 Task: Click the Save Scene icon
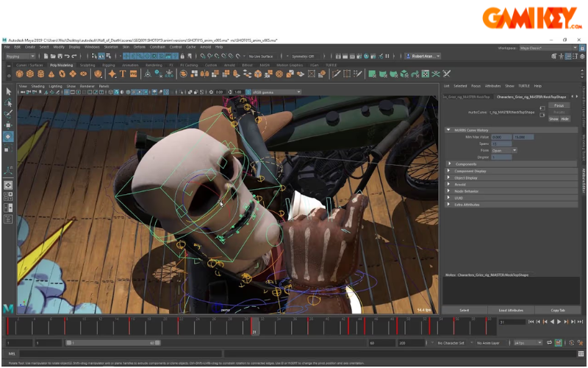coord(60,57)
